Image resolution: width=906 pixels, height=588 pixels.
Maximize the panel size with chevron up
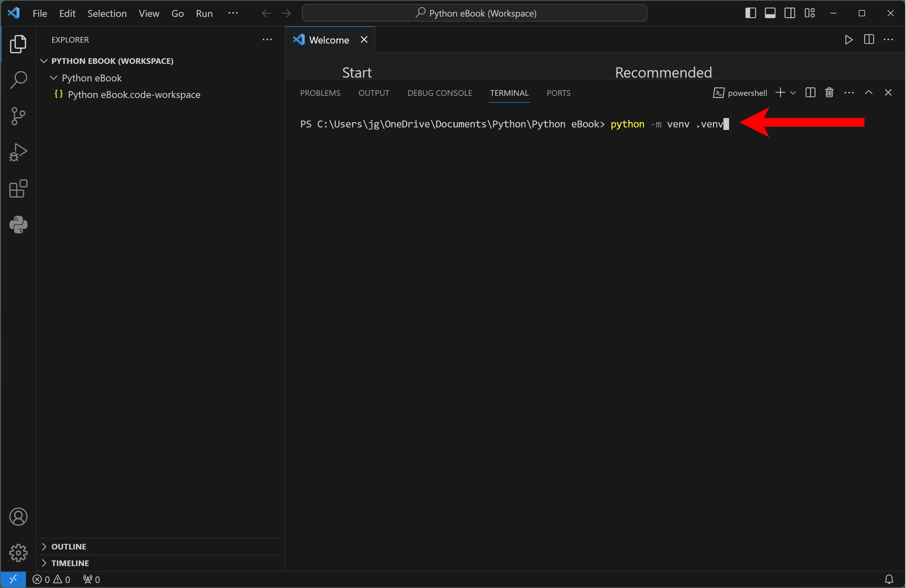pos(868,92)
